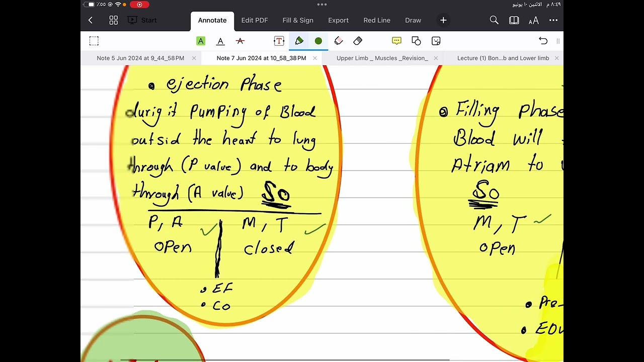This screenshot has width=644, height=362.
Task: Select the text box tool
Action: coord(279,41)
